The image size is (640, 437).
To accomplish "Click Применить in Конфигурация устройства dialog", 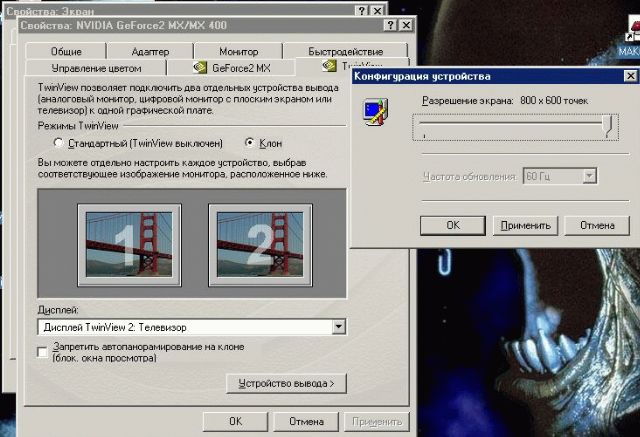I will [x=525, y=225].
